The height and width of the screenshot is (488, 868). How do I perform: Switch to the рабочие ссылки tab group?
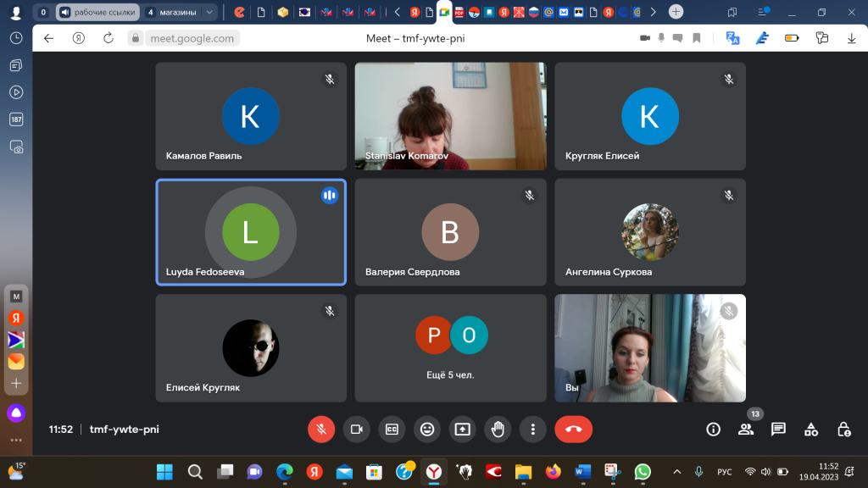click(98, 12)
